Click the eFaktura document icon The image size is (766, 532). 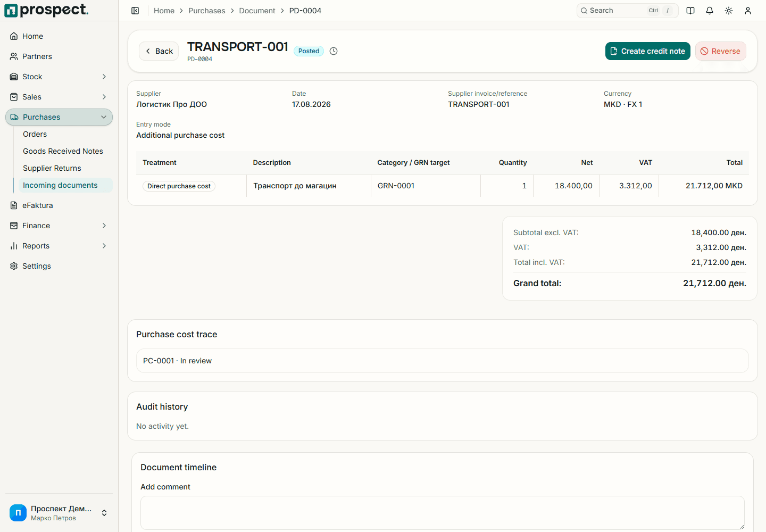tap(14, 205)
